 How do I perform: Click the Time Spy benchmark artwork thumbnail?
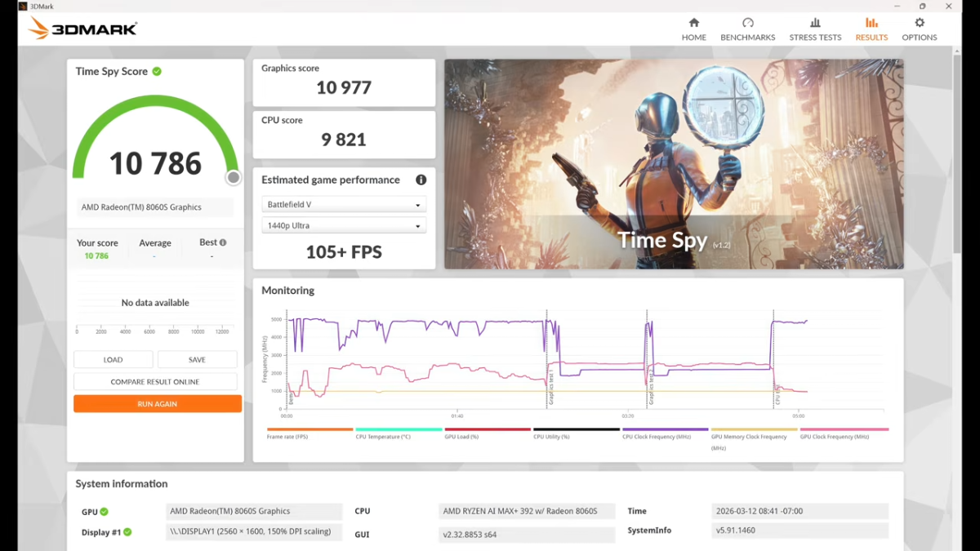(x=674, y=163)
